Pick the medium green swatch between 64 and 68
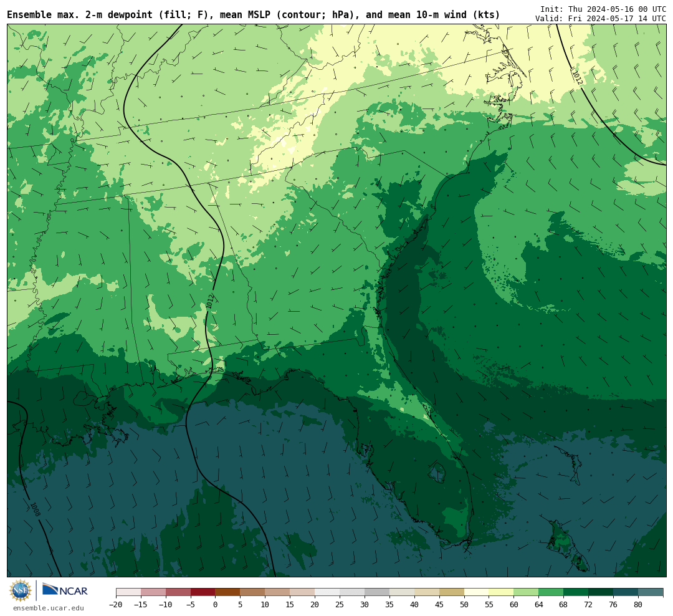 pos(551,592)
